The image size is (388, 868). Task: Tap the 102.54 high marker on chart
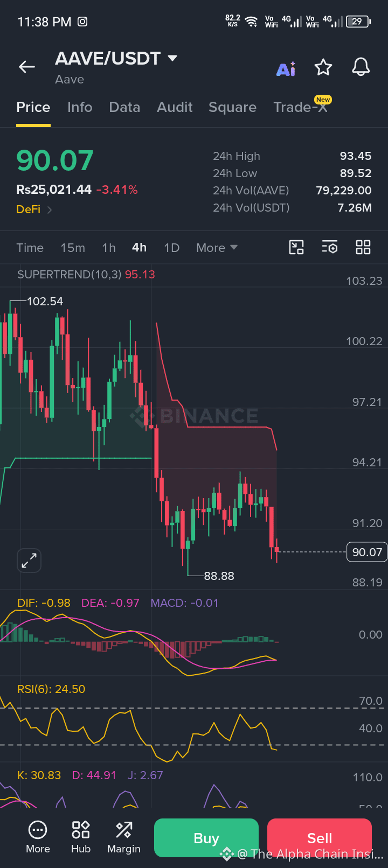45,302
